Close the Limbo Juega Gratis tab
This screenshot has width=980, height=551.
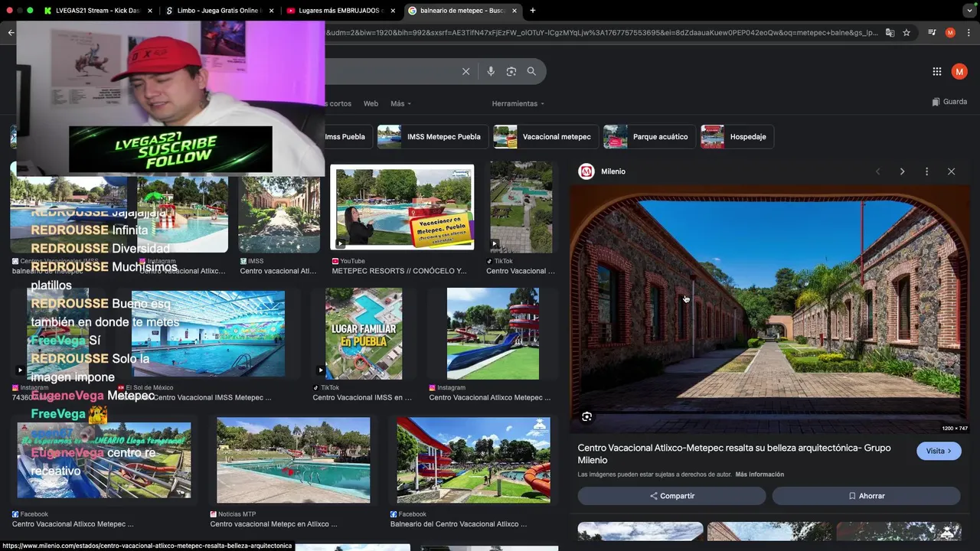(271, 11)
